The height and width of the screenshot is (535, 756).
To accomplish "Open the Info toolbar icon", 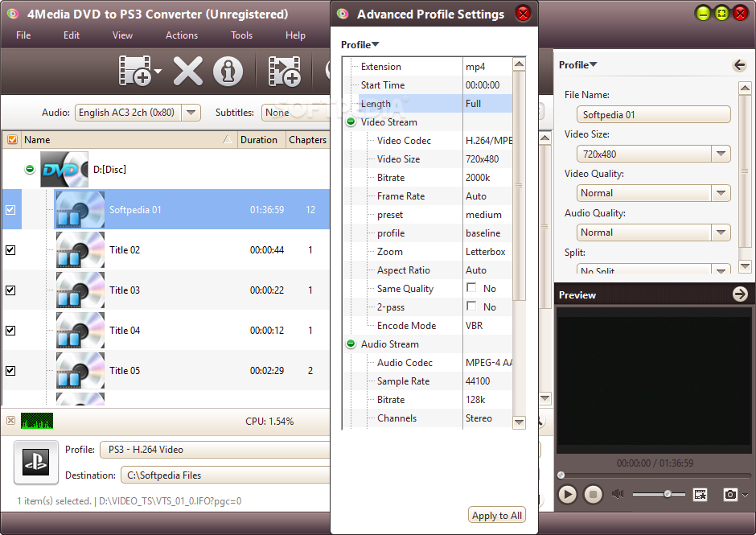I will pos(228,72).
